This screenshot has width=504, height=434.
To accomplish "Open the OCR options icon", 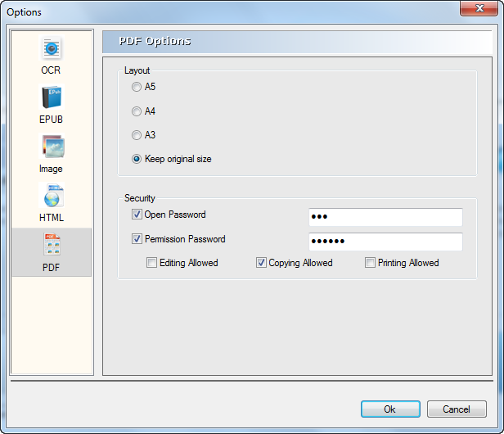I will tap(52, 48).
